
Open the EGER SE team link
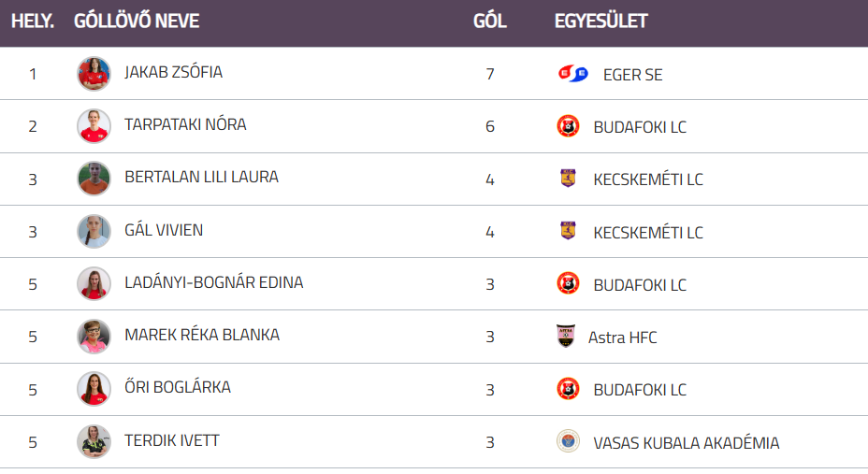point(632,75)
